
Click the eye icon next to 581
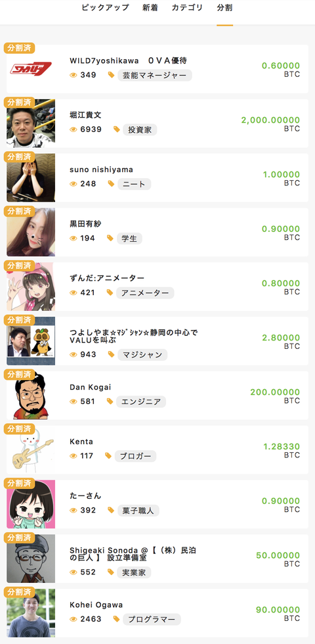tap(73, 402)
